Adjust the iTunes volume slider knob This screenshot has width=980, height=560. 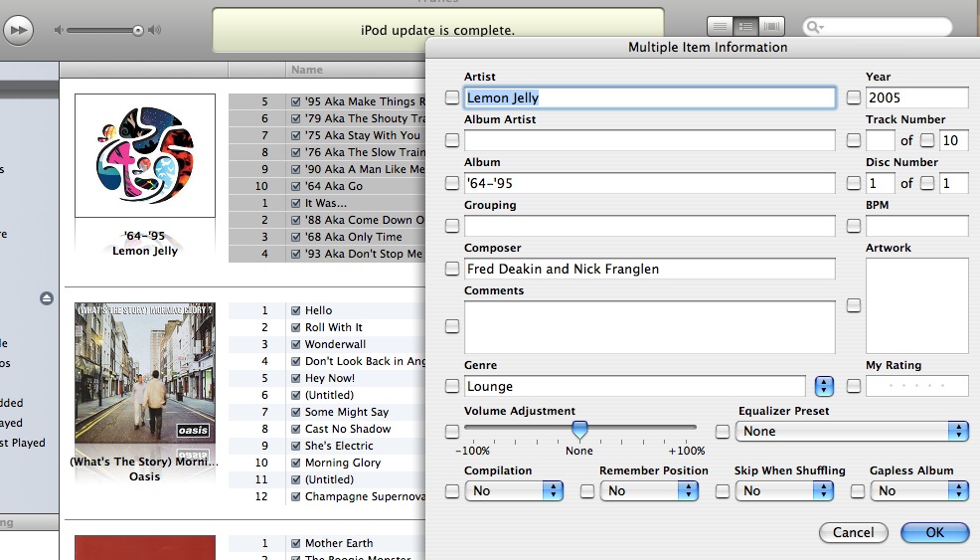click(137, 30)
